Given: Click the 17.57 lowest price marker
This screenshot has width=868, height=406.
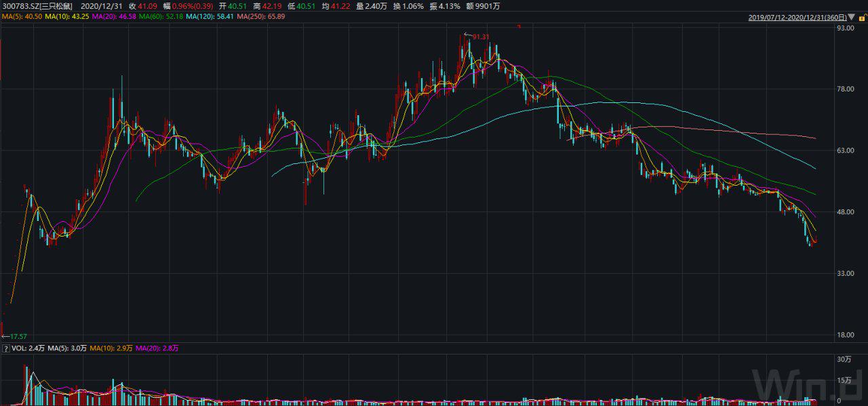Looking at the screenshot, I should [x=18, y=336].
